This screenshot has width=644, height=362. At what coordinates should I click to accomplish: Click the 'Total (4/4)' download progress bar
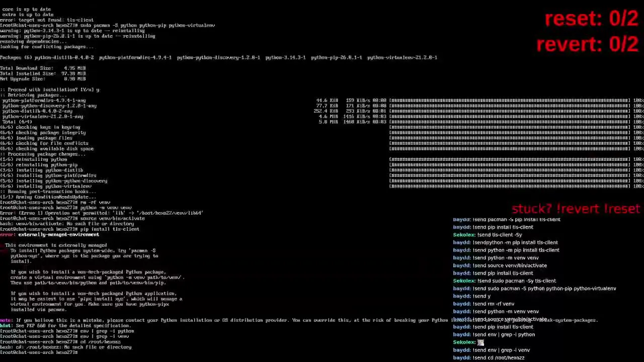click(x=509, y=122)
